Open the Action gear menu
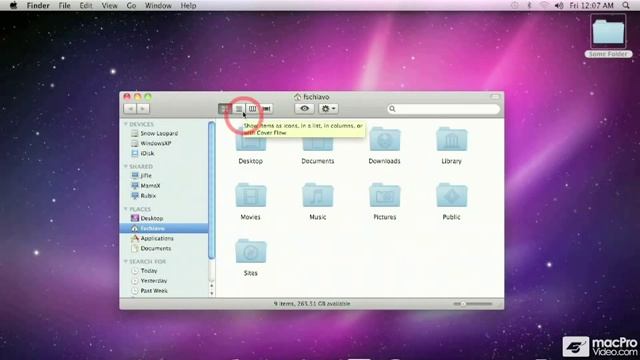This screenshot has height=360, width=640. (328, 109)
